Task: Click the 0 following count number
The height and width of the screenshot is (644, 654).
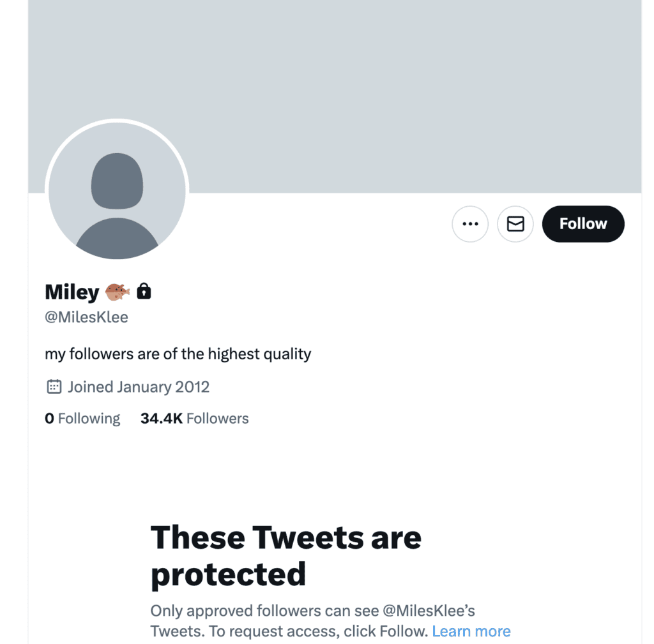Action: (x=49, y=419)
